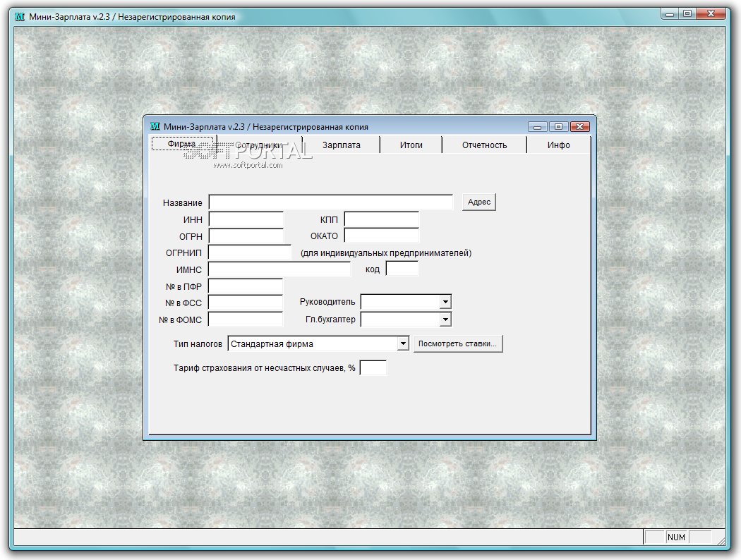Click the app icon in the outer window title bar

tap(20, 16)
